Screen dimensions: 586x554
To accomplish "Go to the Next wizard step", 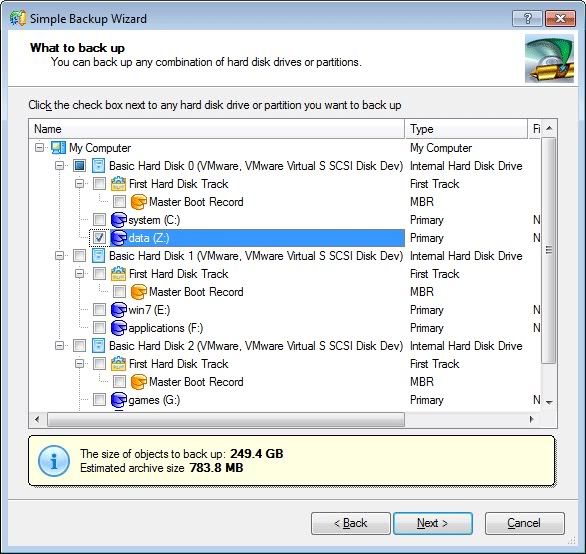I will coord(433,523).
